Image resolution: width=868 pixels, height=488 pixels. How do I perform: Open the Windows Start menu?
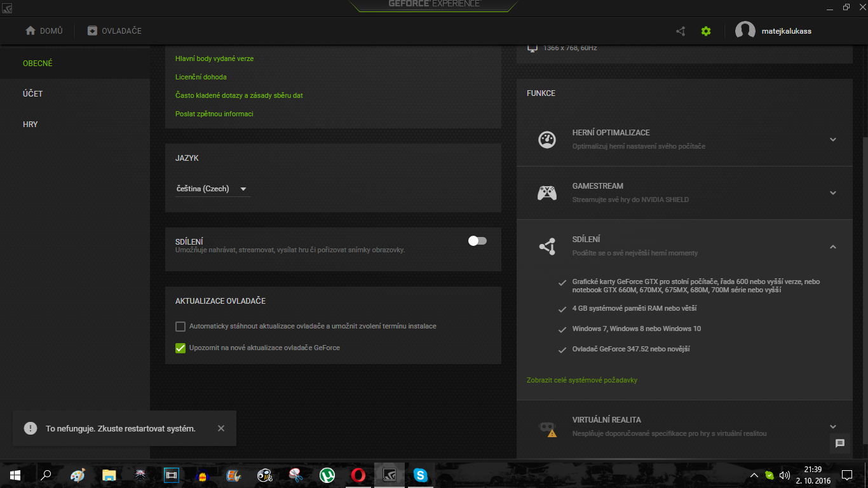[15, 475]
